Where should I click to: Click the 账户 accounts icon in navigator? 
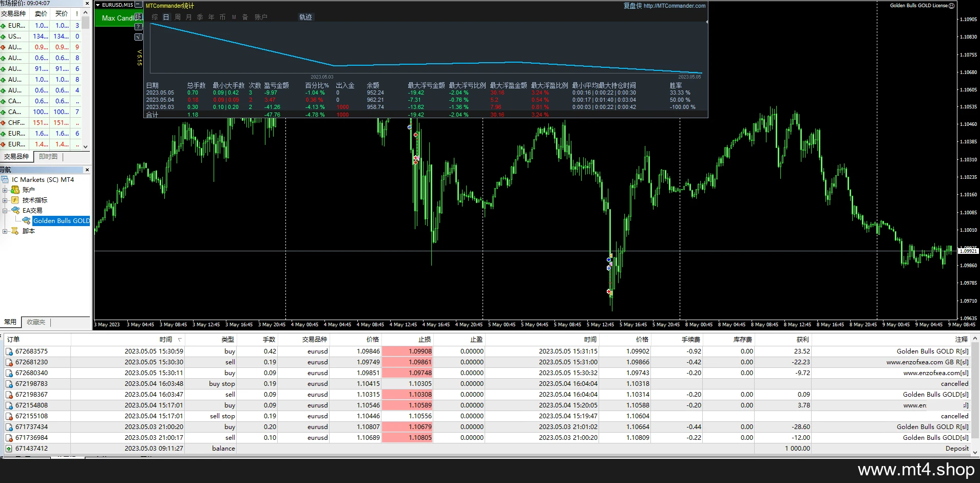tap(15, 190)
